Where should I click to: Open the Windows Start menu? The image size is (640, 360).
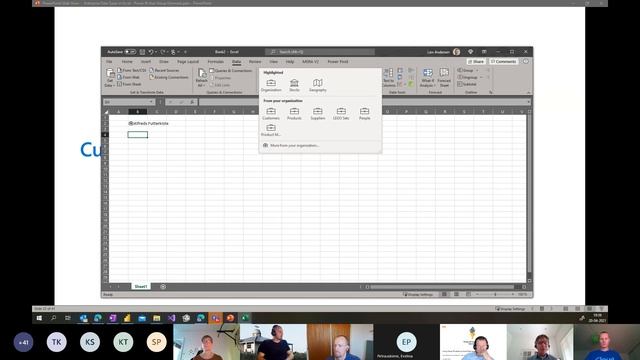click(39, 318)
